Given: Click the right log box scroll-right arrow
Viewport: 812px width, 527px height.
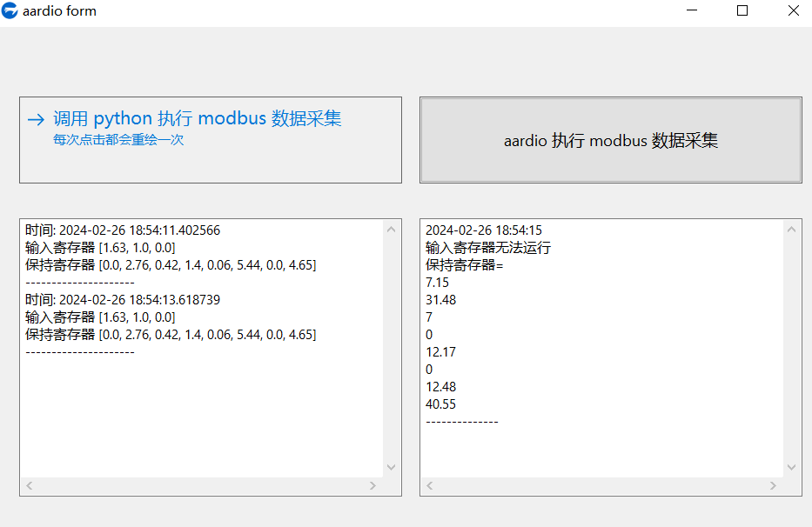Looking at the screenshot, I should coord(773,485).
